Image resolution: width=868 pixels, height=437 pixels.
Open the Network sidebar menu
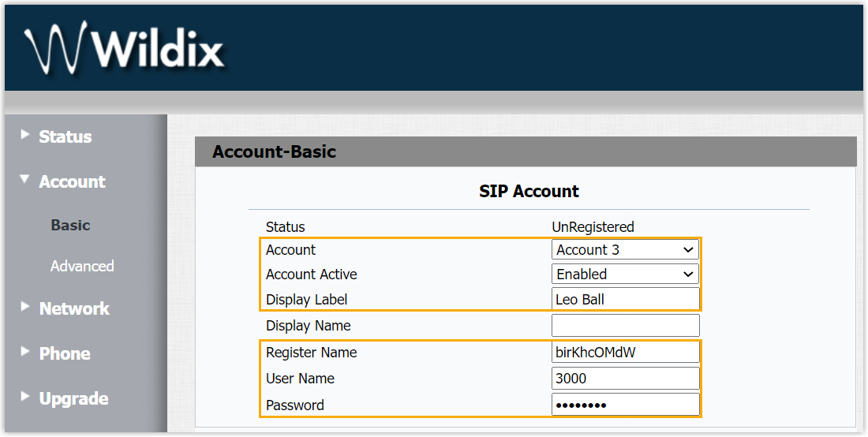coord(74,309)
